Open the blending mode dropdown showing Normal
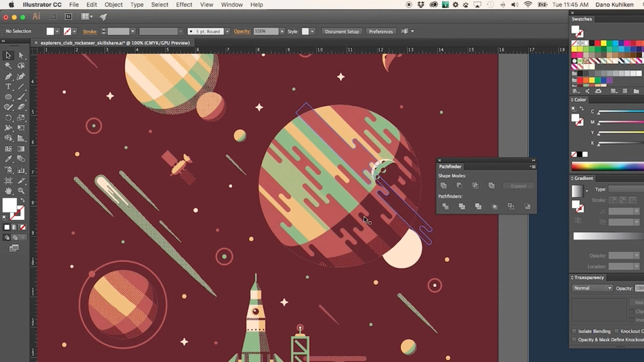The image size is (644, 362). tap(592, 288)
